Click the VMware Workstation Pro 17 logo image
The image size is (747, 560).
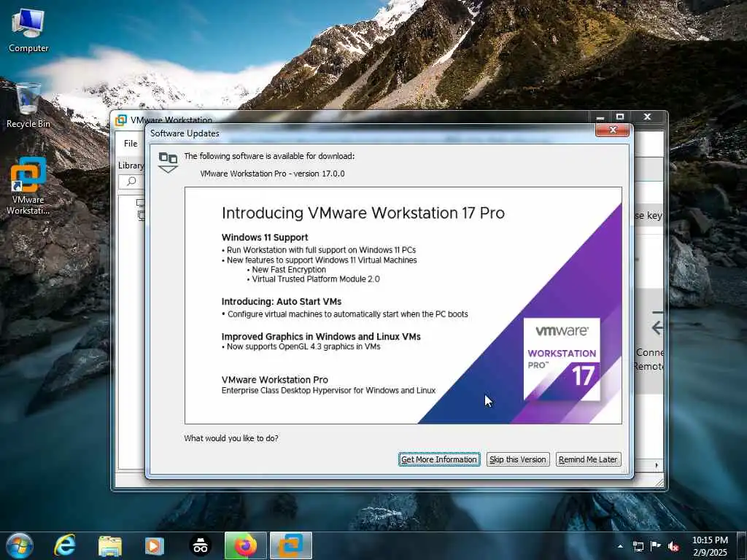(562, 359)
